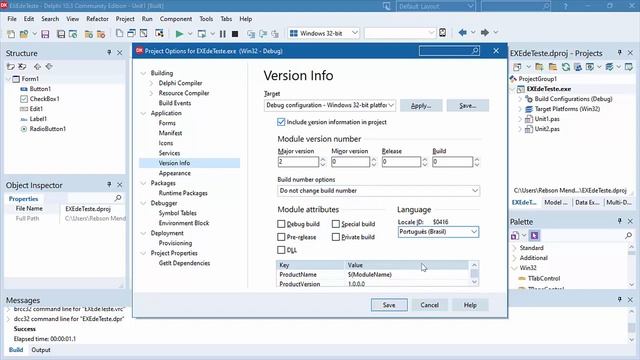
Task: Click the forward navigation arrow in the toolbar
Action: (x=484, y=33)
